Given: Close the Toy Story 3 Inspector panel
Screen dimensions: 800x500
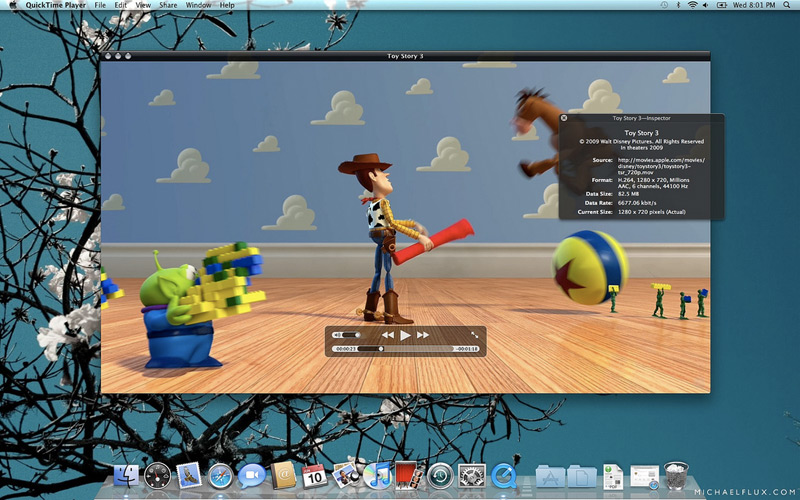Looking at the screenshot, I should point(564,118).
